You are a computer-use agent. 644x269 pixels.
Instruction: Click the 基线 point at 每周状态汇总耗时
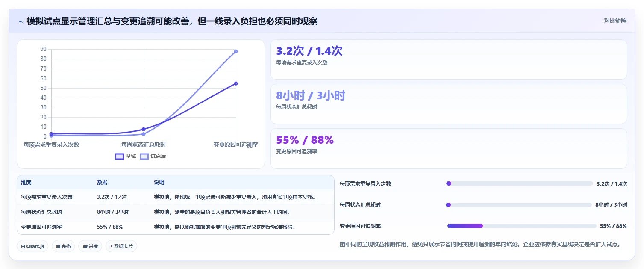pos(144,129)
